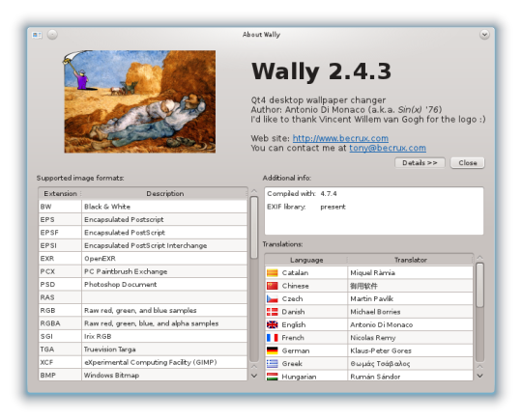Click the Compiled with 4.7.4 value

[x=329, y=193]
